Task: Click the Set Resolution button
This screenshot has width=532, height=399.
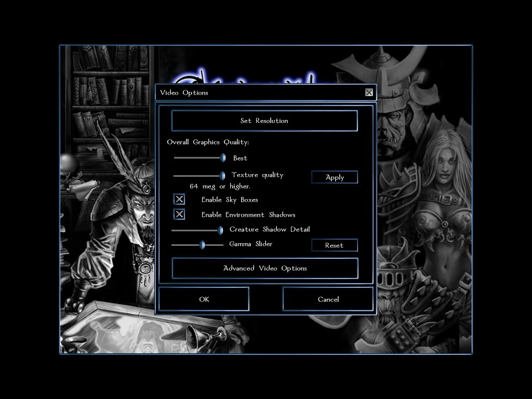Action: 264,121
